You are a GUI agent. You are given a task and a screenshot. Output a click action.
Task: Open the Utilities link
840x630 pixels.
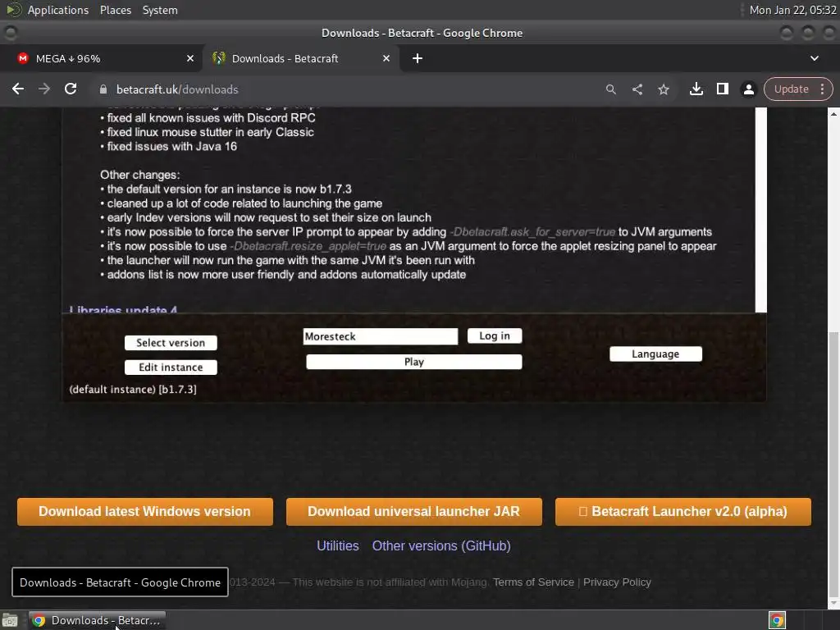point(338,546)
